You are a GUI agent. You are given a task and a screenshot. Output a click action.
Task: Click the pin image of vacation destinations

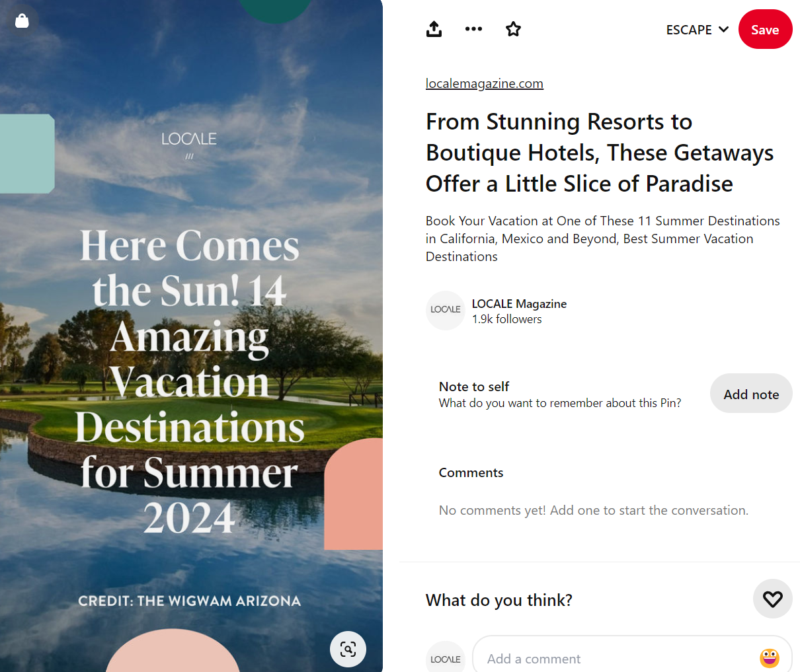coord(191,336)
